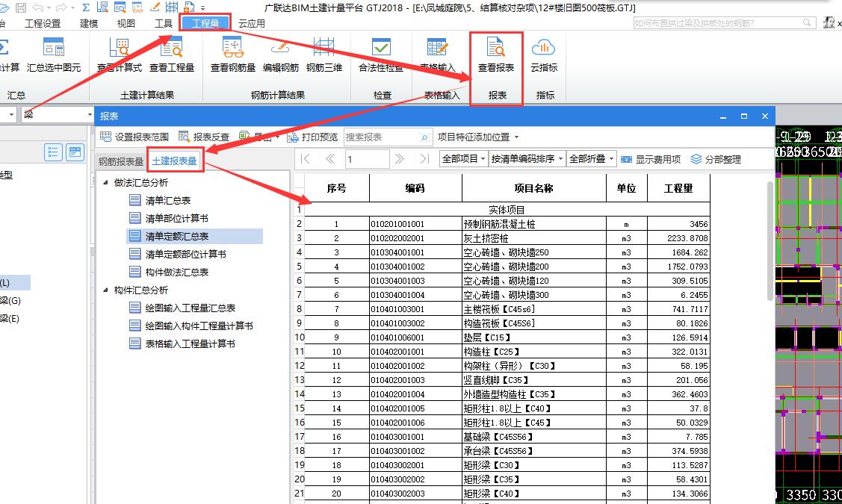Open 查看报表 ribbon tool

[x=496, y=55]
